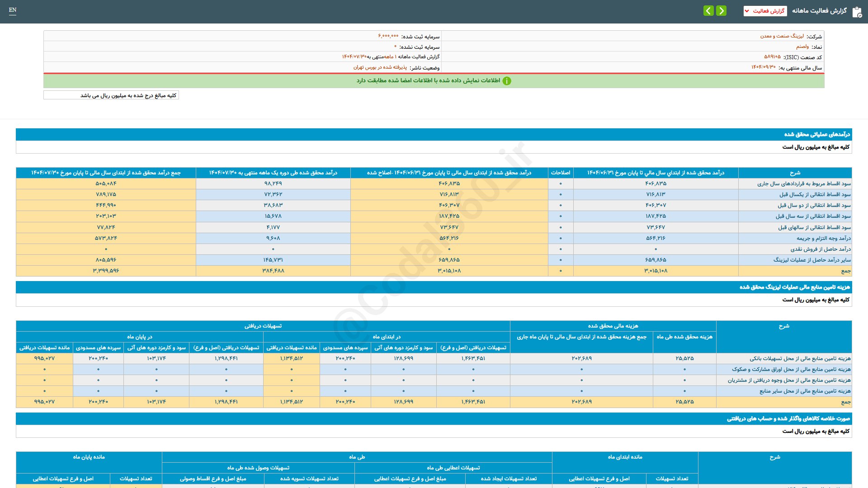868x488 pixels.
Task: Click ISIC industry code ۵۸۹۱۰۵
Action: [772, 57]
